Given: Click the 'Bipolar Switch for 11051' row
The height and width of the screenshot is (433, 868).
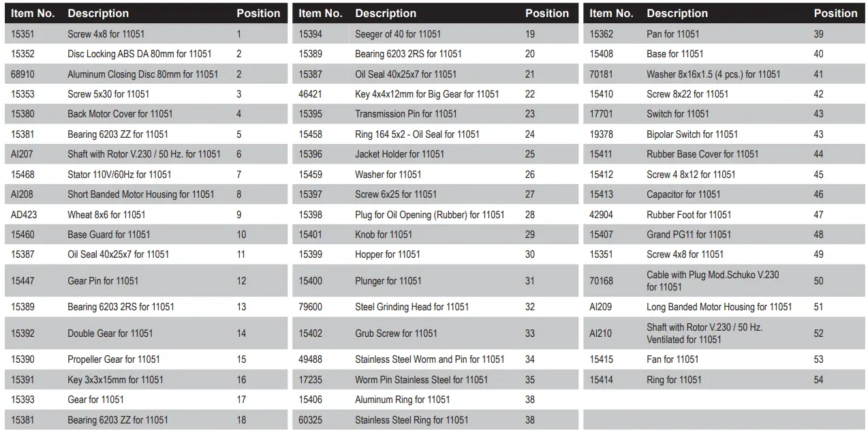Looking at the screenshot, I should click(x=692, y=134).
